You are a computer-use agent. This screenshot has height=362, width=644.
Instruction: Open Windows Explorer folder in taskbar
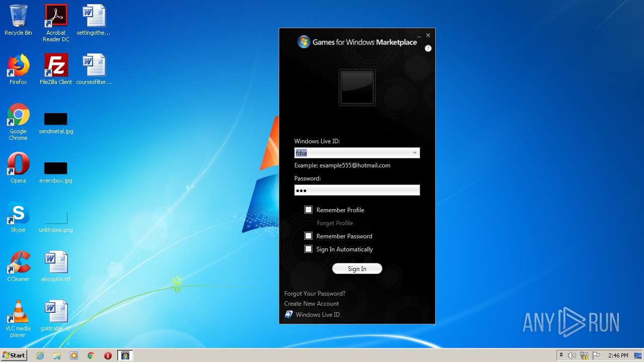57,355
